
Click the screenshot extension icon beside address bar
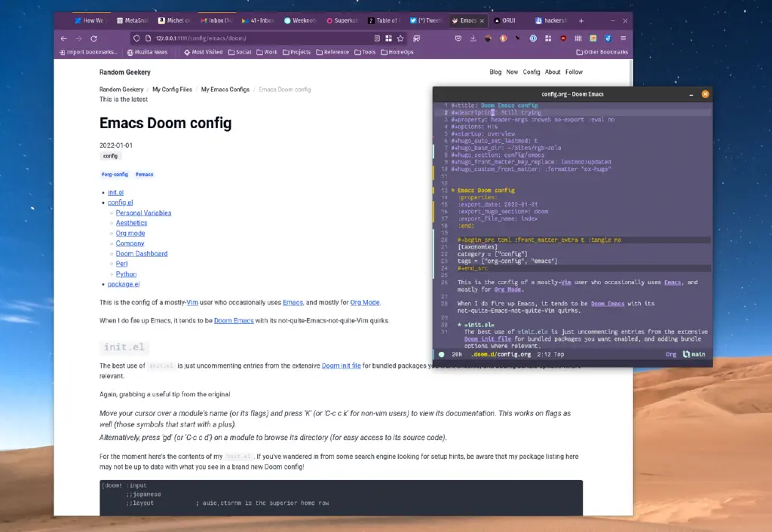416,38
